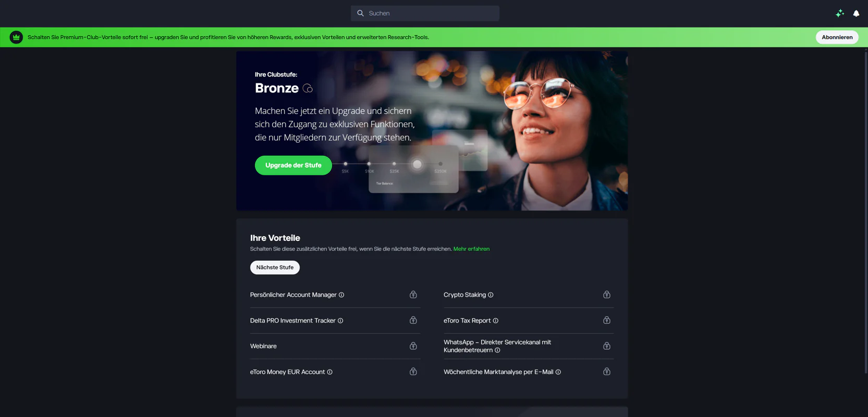
Task: Click the Bronze club tier title
Action: [276, 88]
